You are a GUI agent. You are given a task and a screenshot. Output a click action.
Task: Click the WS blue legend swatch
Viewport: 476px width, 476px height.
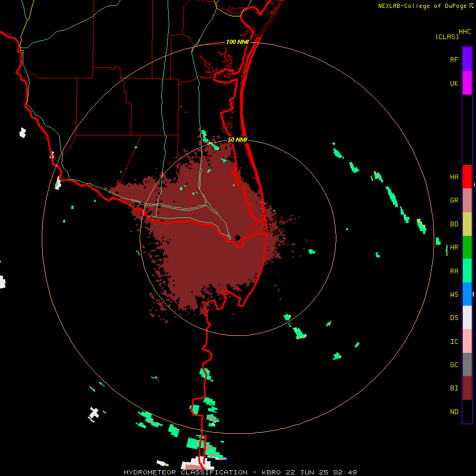[467, 294]
